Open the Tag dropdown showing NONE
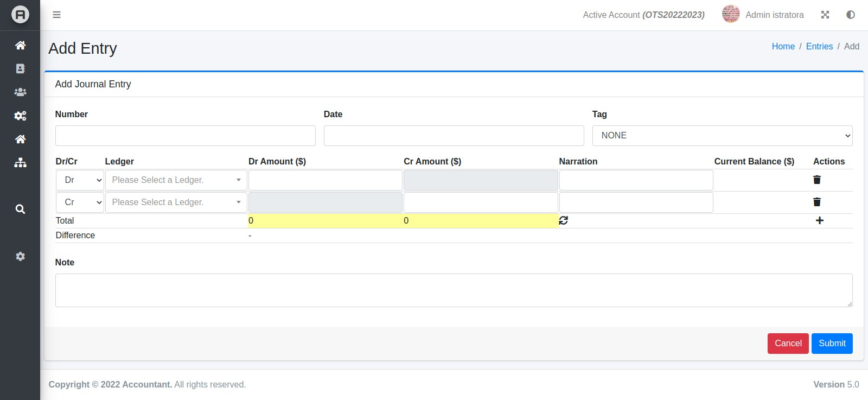Image resolution: width=868 pixels, height=400 pixels. click(722, 136)
